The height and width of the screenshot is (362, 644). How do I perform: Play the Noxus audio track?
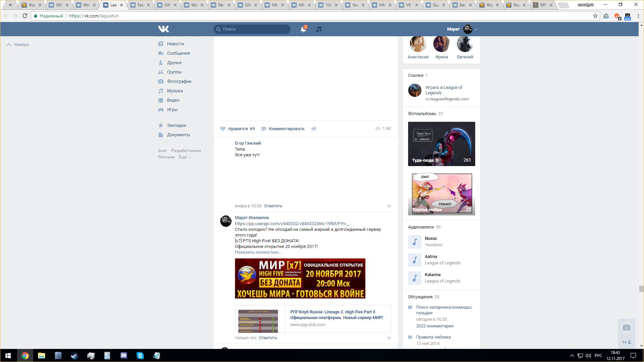pos(414,242)
